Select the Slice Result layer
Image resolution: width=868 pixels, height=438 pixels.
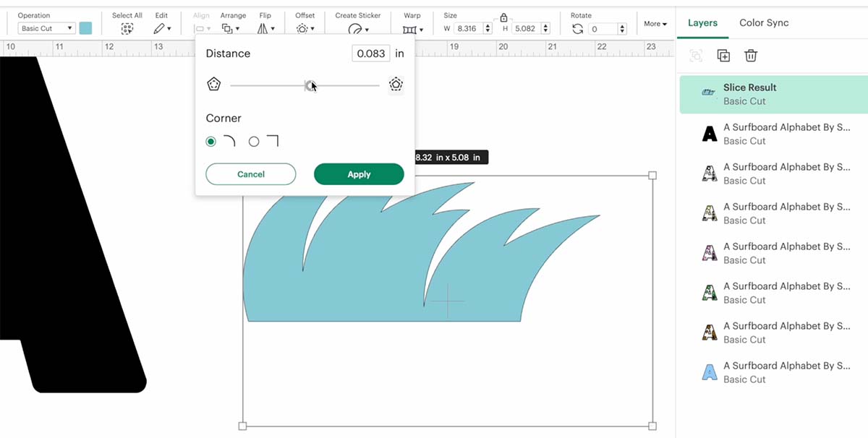pos(773,94)
